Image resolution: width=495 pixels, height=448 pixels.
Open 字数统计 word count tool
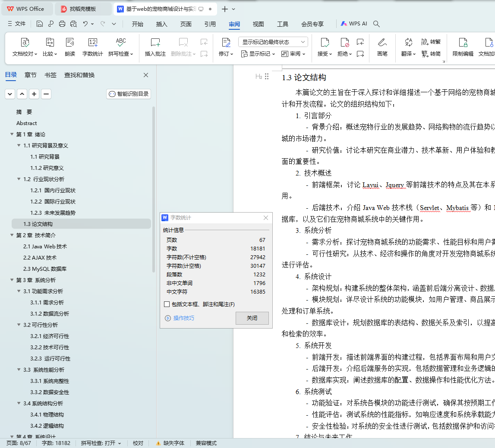click(x=92, y=47)
